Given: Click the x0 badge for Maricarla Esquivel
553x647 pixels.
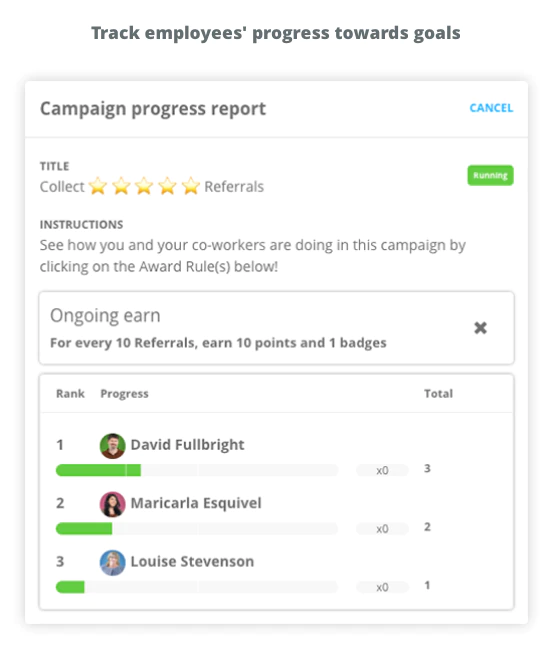Looking at the screenshot, I should [x=382, y=529].
